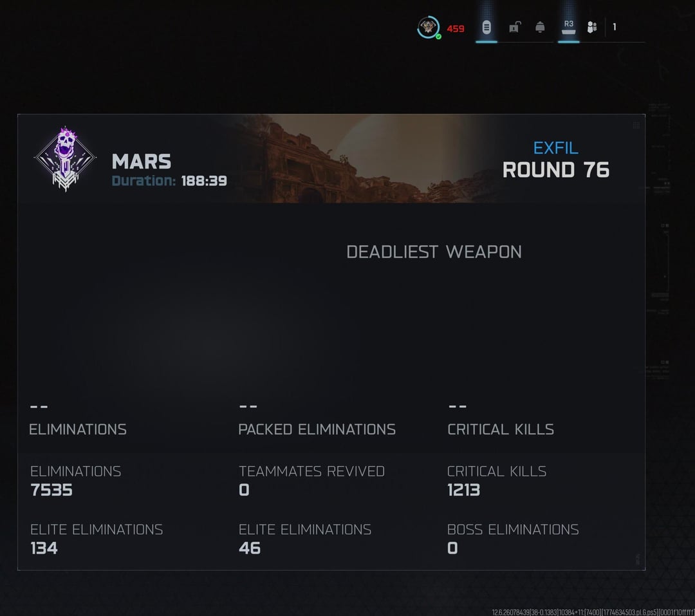Click the purple skull Zombies emblem
This screenshot has height=616, width=695.
coord(65,159)
